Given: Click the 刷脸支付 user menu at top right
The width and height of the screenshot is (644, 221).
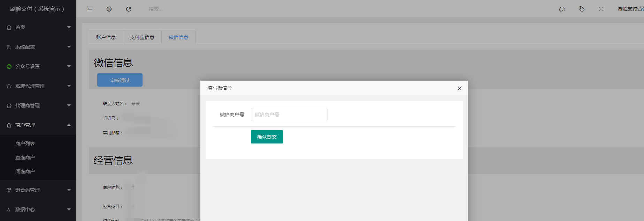Looking at the screenshot, I should pos(631,9).
